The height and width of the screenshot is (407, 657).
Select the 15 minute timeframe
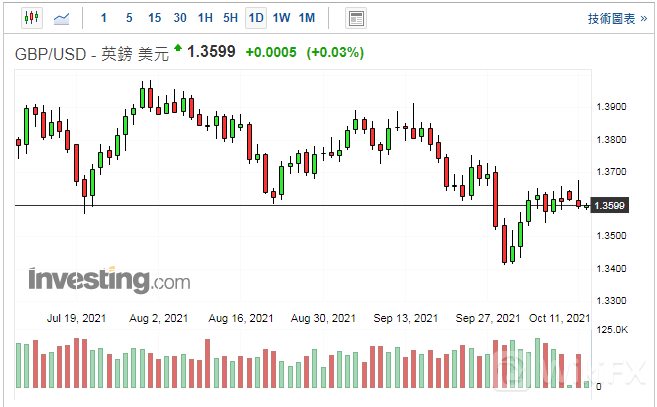(x=154, y=18)
